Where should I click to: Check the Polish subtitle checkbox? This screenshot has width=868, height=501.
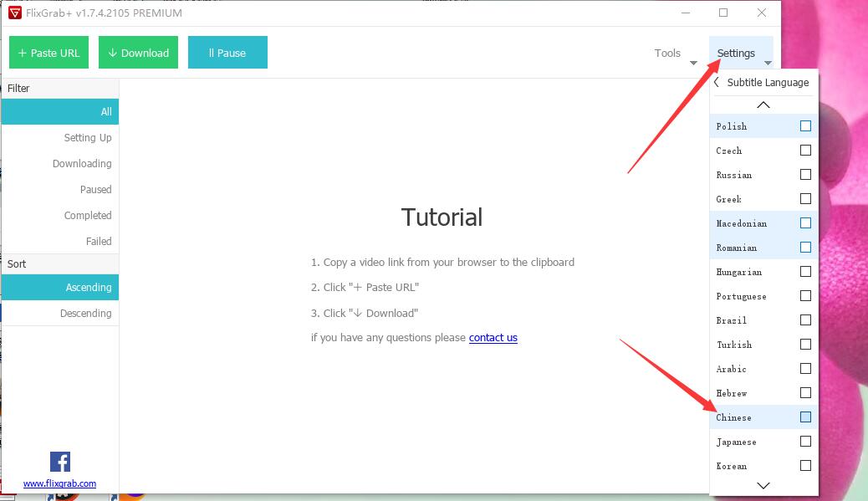(x=805, y=126)
